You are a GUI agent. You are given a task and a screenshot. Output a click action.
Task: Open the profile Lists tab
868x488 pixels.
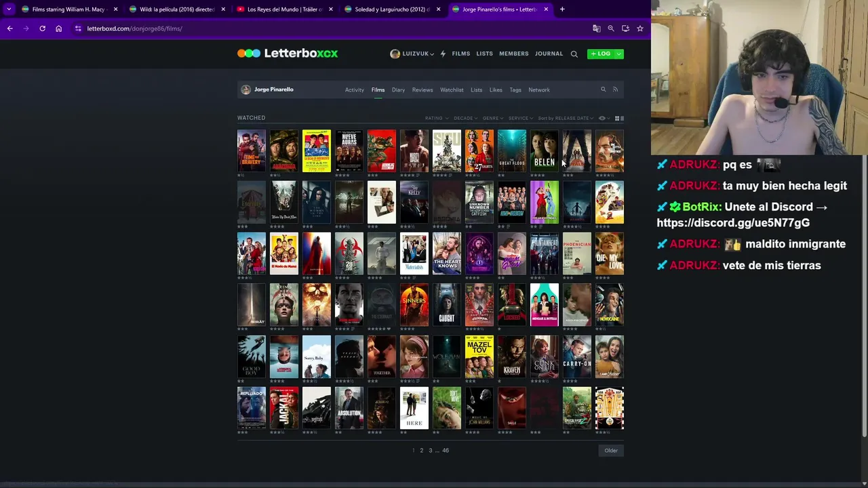click(x=477, y=89)
